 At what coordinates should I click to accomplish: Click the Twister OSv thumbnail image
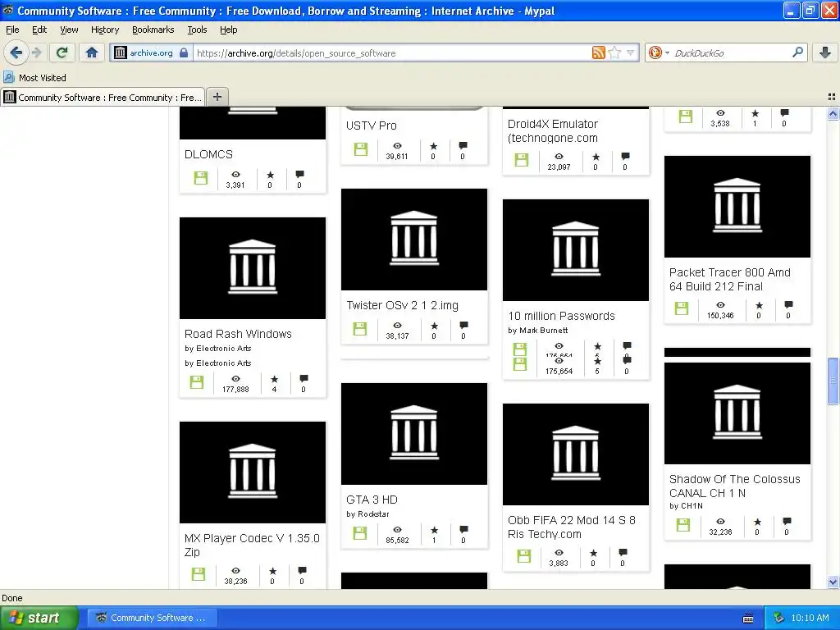tap(414, 240)
